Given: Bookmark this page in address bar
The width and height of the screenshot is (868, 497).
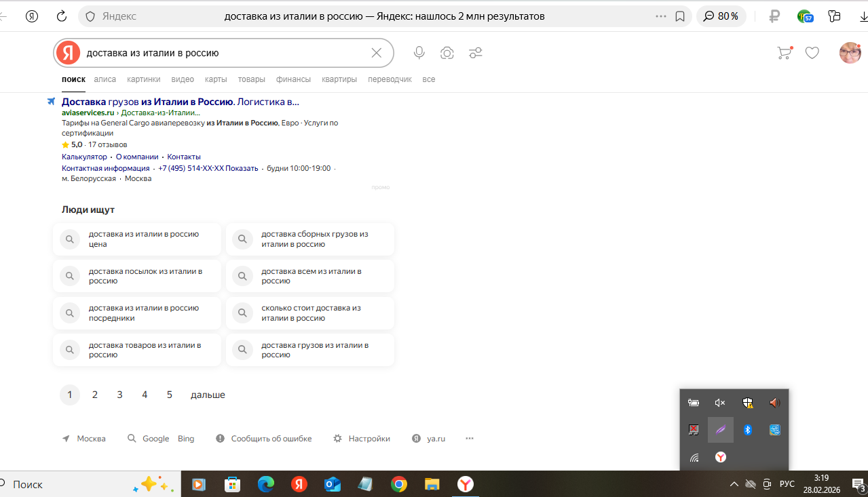Looking at the screenshot, I should tap(680, 16).
